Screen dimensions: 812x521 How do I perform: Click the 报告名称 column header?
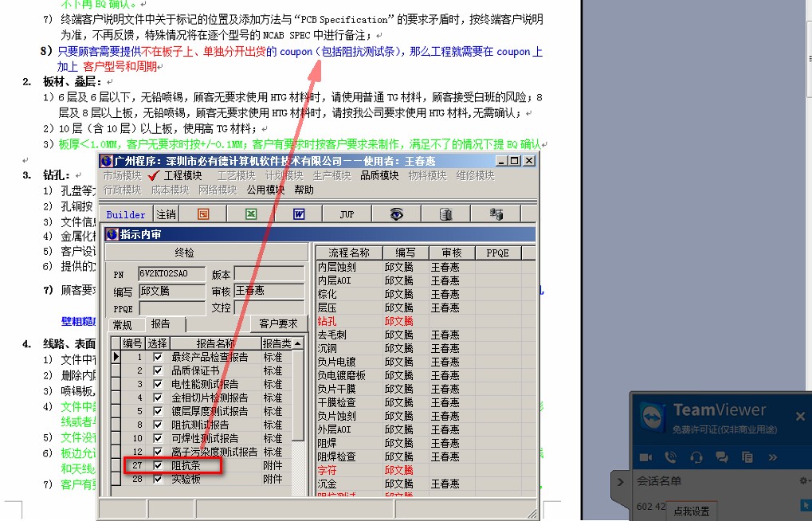[216, 343]
